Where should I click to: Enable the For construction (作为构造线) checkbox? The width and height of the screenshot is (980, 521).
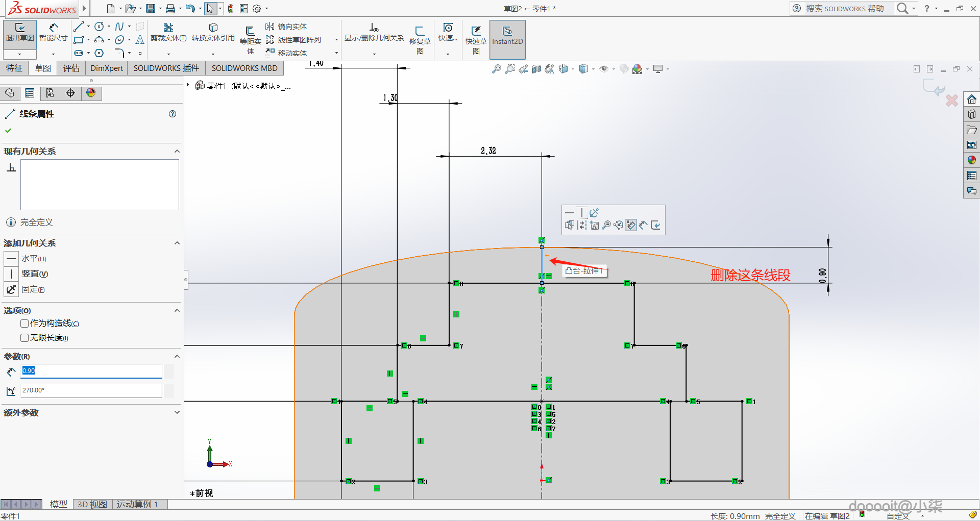(x=24, y=324)
